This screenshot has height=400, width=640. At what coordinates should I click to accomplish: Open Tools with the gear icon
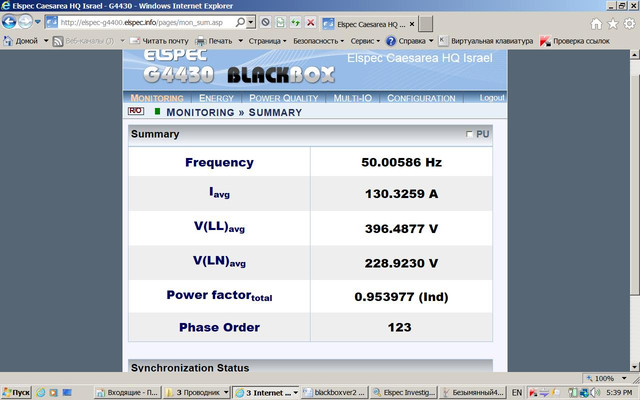(x=629, y=24)
